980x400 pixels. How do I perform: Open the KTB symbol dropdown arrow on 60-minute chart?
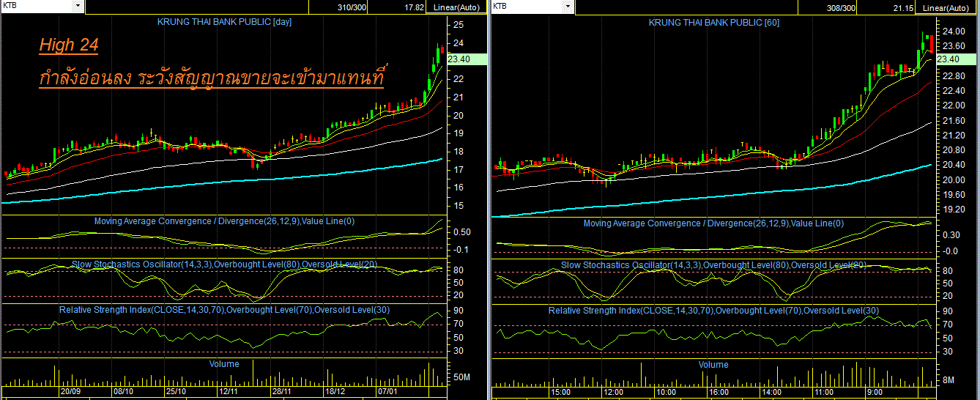(x=567, y=7)
